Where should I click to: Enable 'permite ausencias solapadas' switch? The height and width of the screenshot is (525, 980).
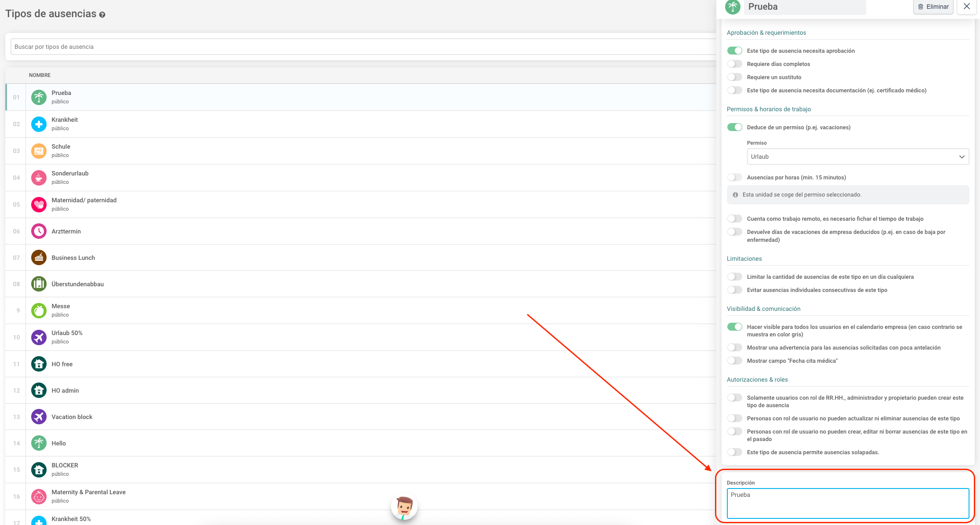tap(735, 452)
